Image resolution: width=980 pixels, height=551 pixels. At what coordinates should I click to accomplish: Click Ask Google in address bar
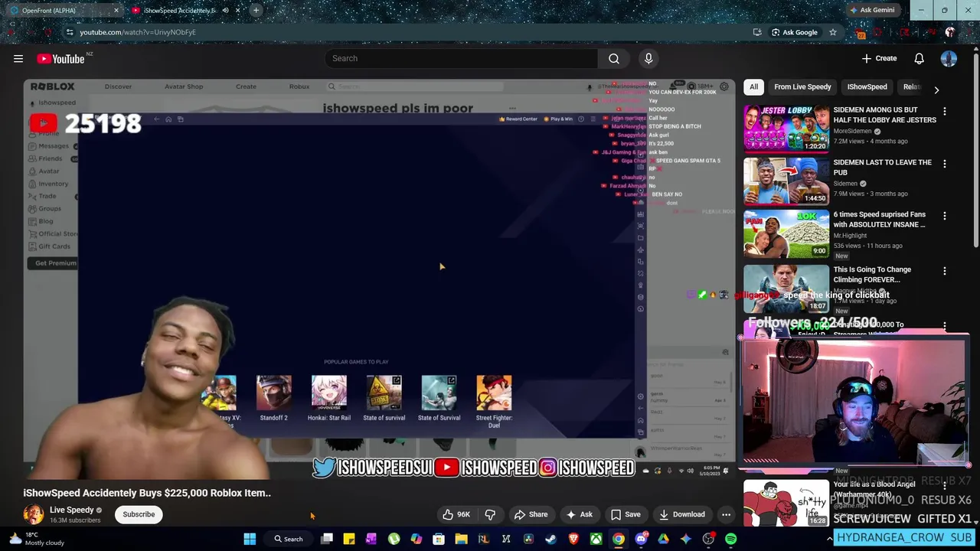point(794,32)
